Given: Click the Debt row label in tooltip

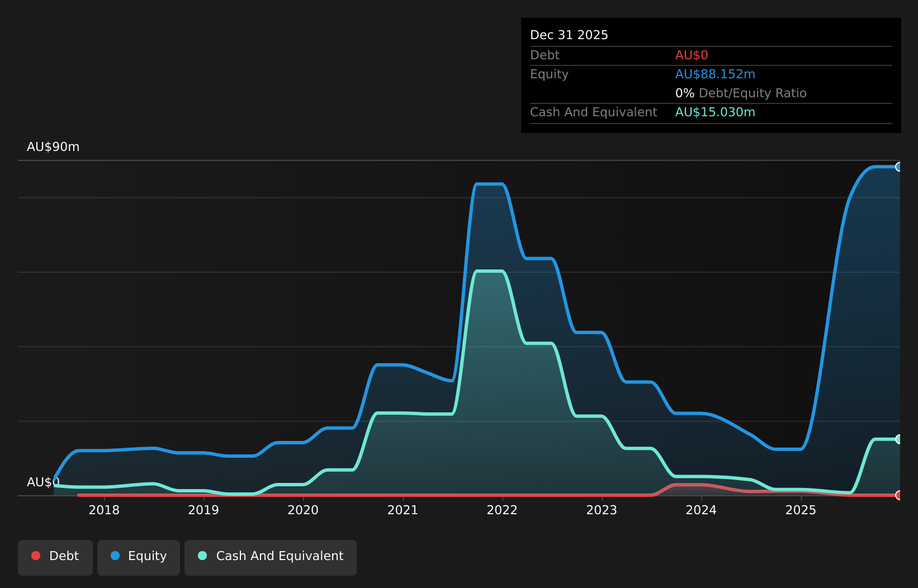Looking at the screenshot, I should pyautogui.click(x=545, y=55).
